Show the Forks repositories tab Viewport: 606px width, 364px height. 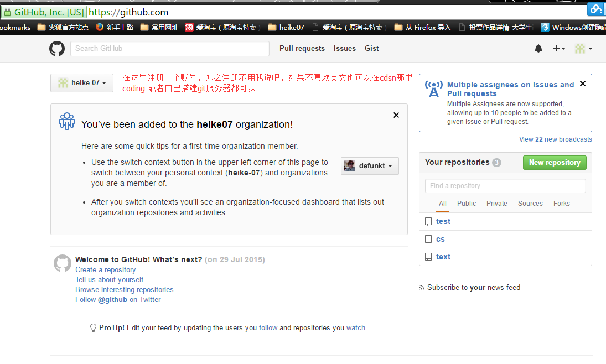pos(562,204)
